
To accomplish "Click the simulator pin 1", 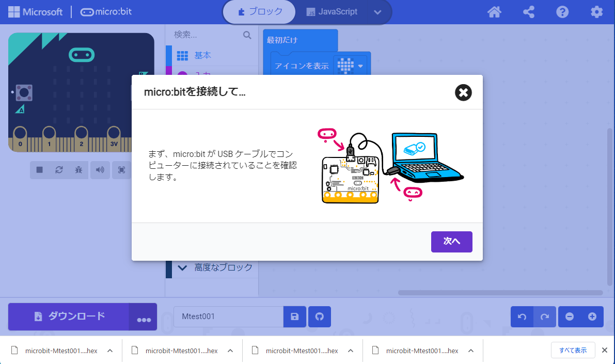I will (49, 139).
